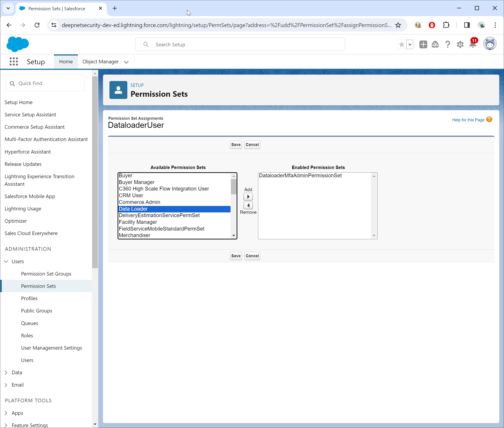Click Available Permission Sets scrollbar thumb
The width and height of the screenshot is (504, 428).
[234, 187]
